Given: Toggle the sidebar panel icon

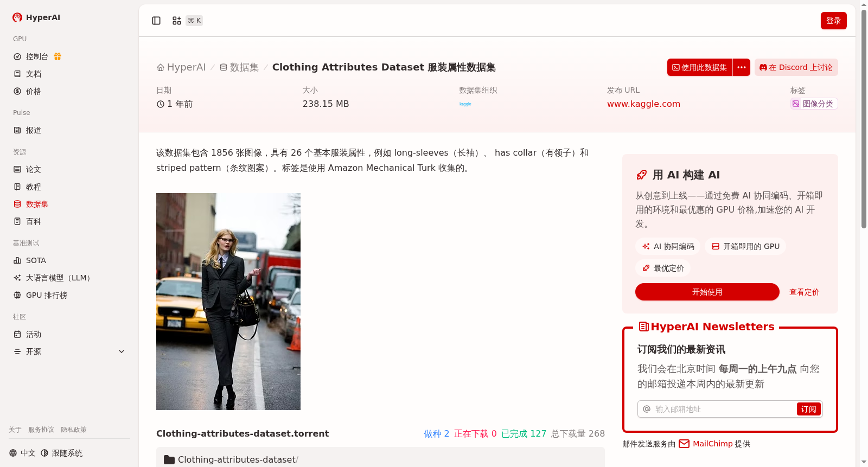Looking at the screenshot, I should (x=156, y=21).
